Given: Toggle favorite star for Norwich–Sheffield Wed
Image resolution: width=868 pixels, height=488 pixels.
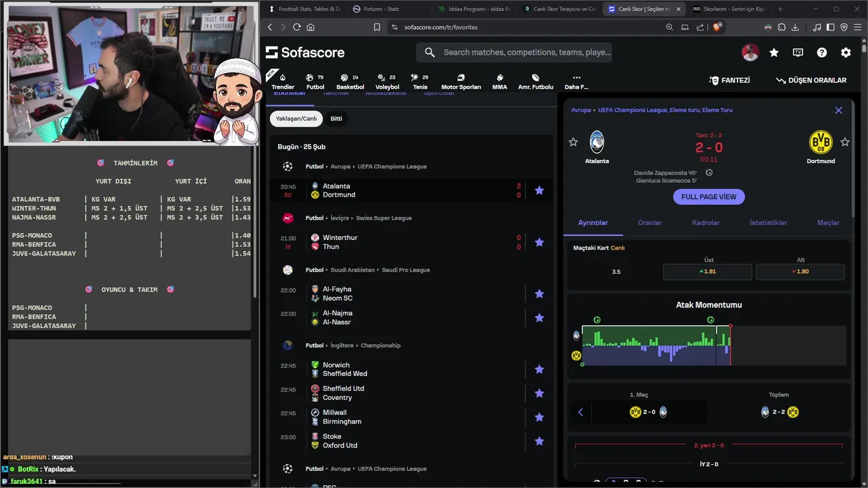Looking at the screenshot, I should (539, 369).
